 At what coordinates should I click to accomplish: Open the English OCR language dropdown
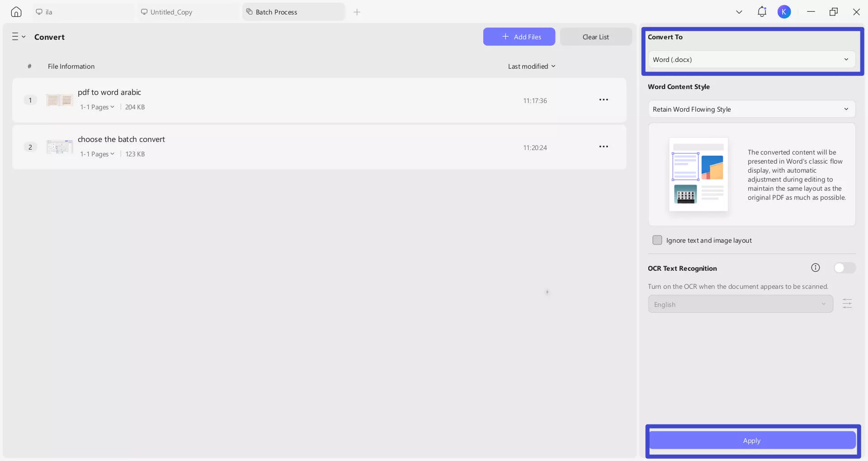click(740, 304)
